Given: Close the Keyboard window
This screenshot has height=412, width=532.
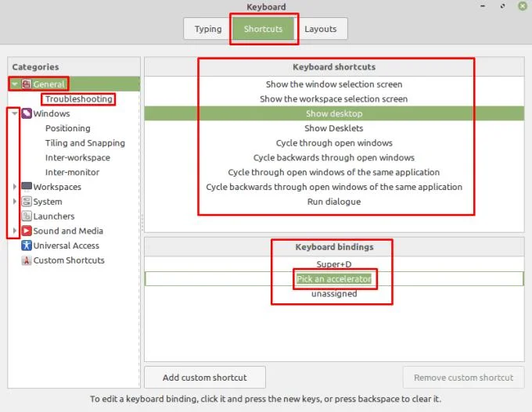Looking at the screenshot, I should (x=523, y=5).
